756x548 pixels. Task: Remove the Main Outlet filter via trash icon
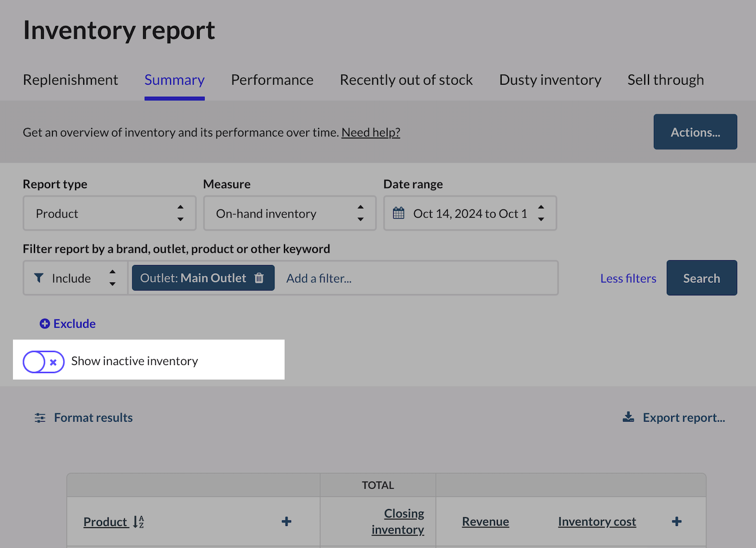pyautogui.click(x=259, y=278)
